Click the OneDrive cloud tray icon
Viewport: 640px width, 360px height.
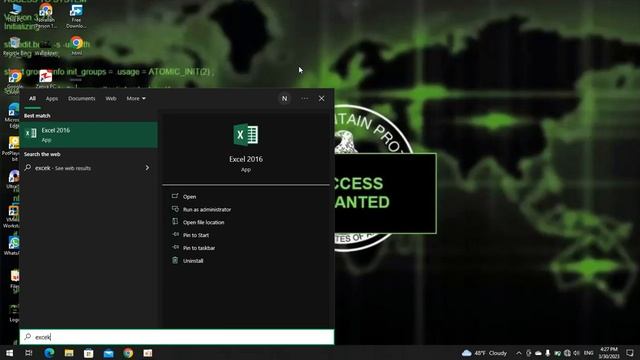coord(538,353)
